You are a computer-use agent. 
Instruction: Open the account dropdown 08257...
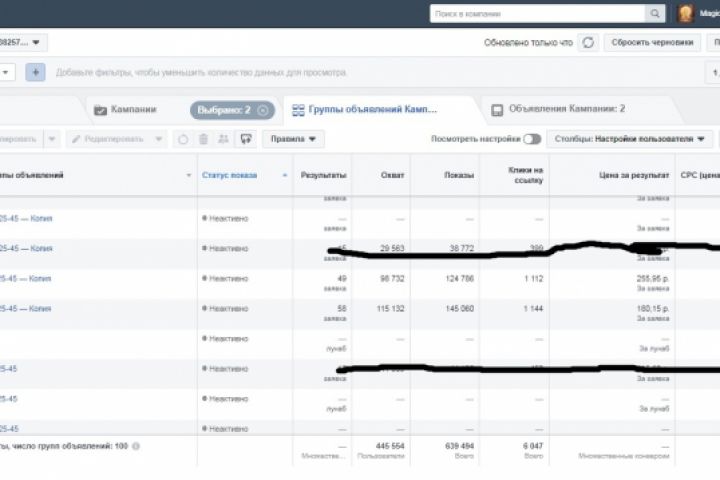[x=21, y=42]
